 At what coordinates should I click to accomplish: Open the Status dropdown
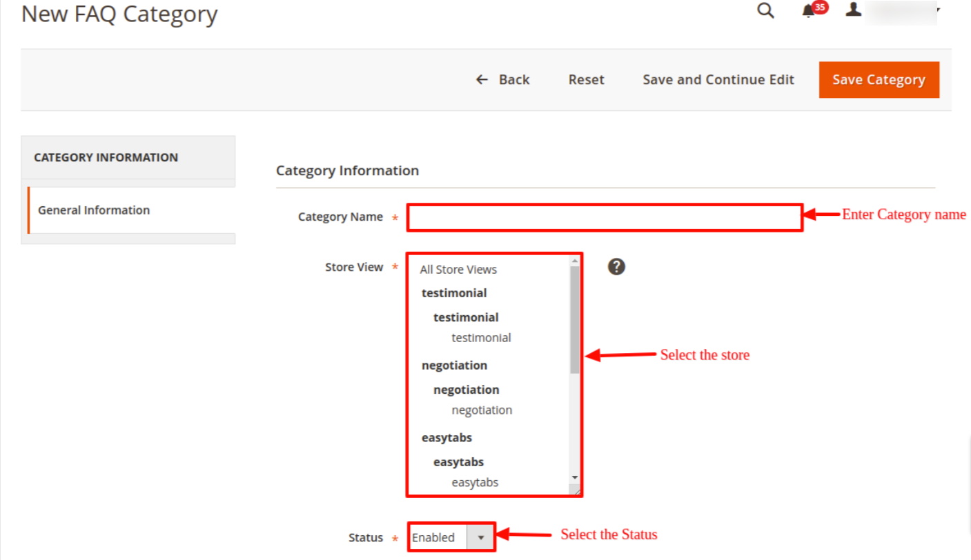[451, 537]
